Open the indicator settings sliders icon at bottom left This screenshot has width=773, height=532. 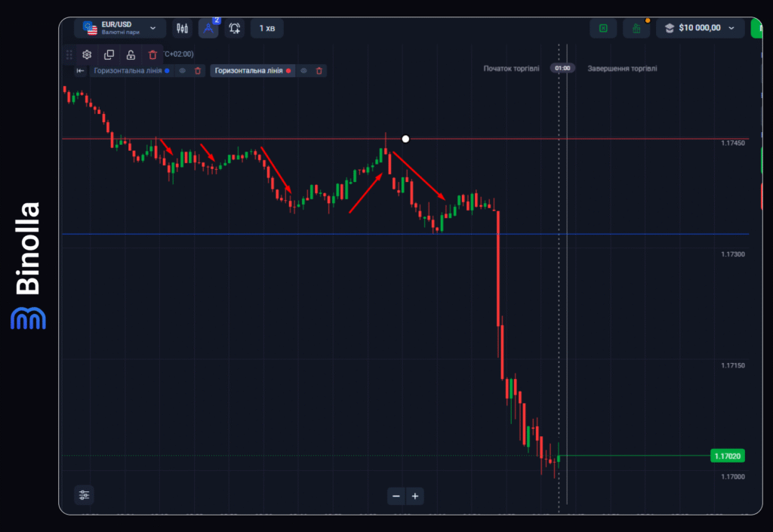pos(84,495)
